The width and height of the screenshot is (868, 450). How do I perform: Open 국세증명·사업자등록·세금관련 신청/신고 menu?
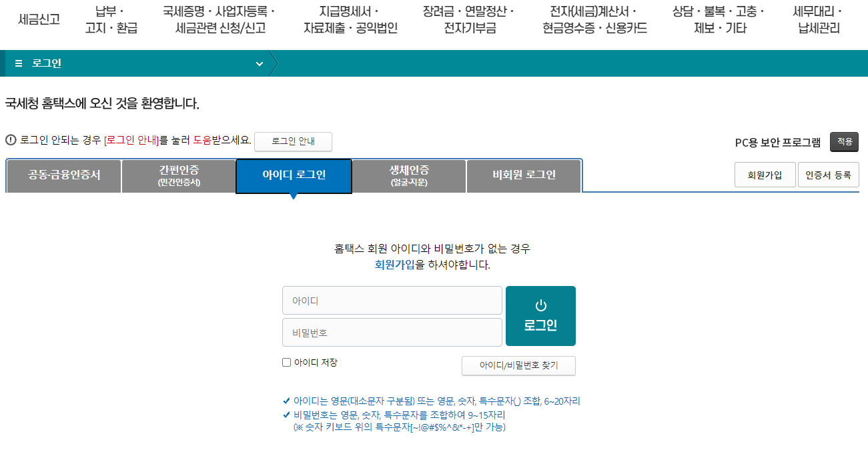coord(220,20)
